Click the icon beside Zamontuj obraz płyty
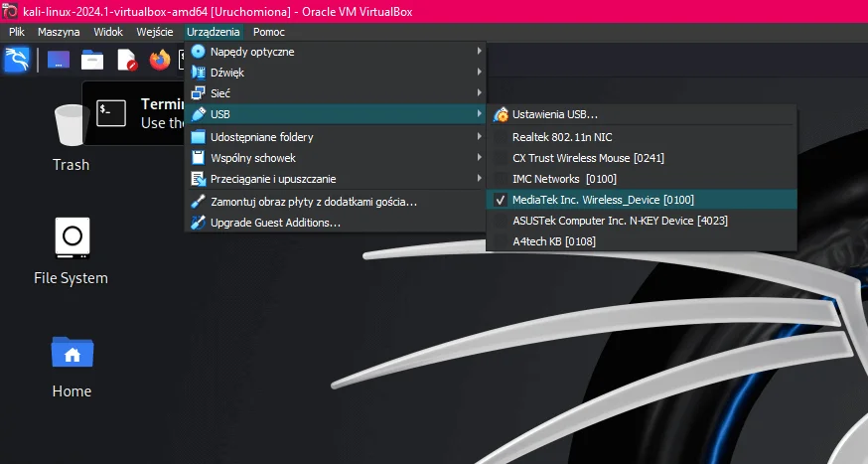The width and height of the screenshot is (868, 464). [199, 202]
